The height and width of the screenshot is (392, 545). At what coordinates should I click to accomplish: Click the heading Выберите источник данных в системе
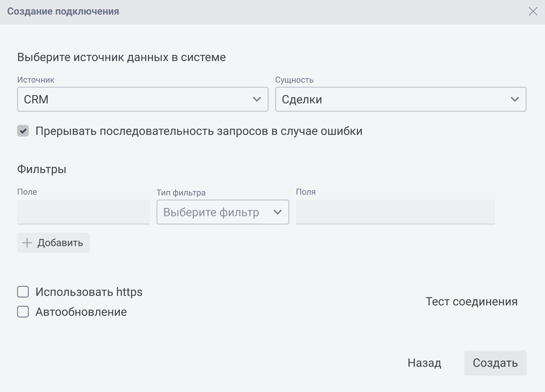[122, 58]
